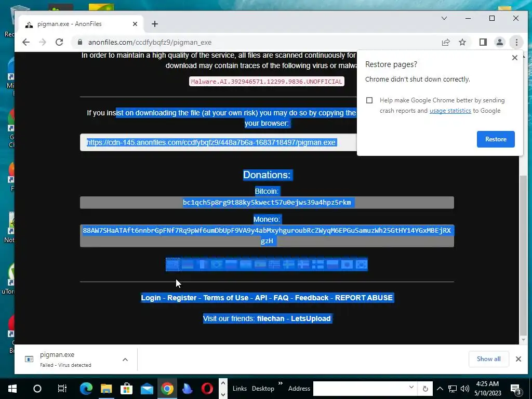Click the CDN download URL field
532x399 pixels.
click(x=218, y=142)
